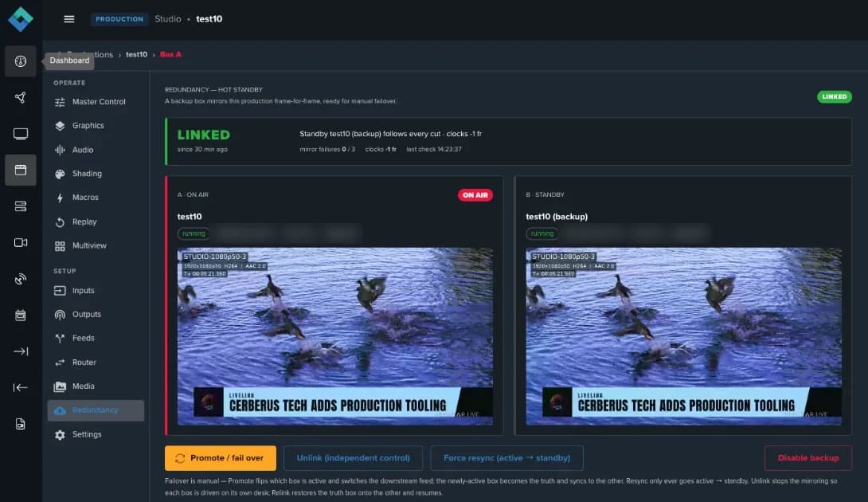Click the arrow-to-right-bar icon in left rail
Viewport: 868px width, 502px height.
pyautogui.click(x=21, y=351)
